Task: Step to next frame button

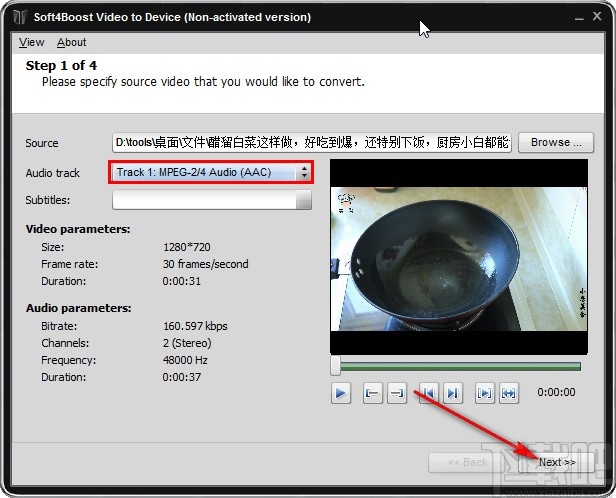Action: 453,393
